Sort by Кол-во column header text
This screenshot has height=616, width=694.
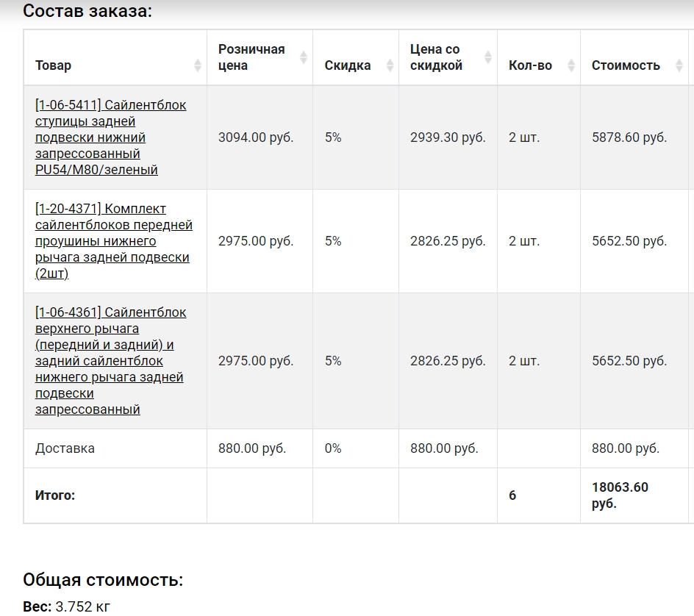(x=530, y=65)
